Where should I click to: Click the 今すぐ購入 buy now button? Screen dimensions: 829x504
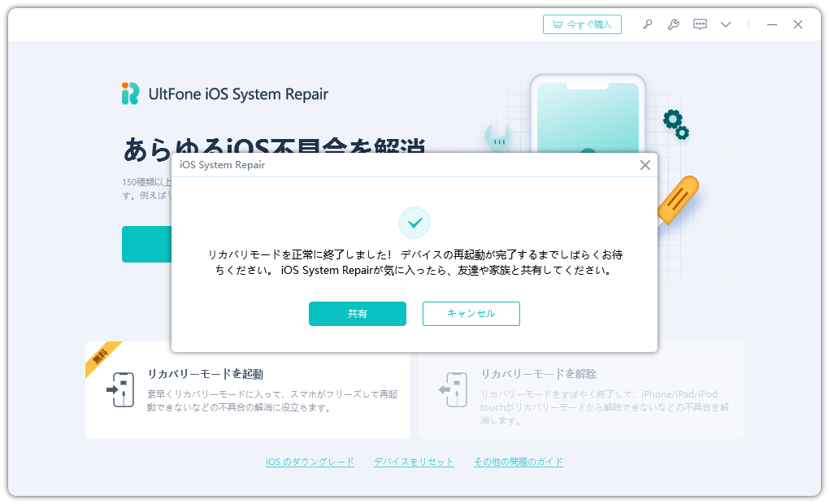[x=582, y=24]
